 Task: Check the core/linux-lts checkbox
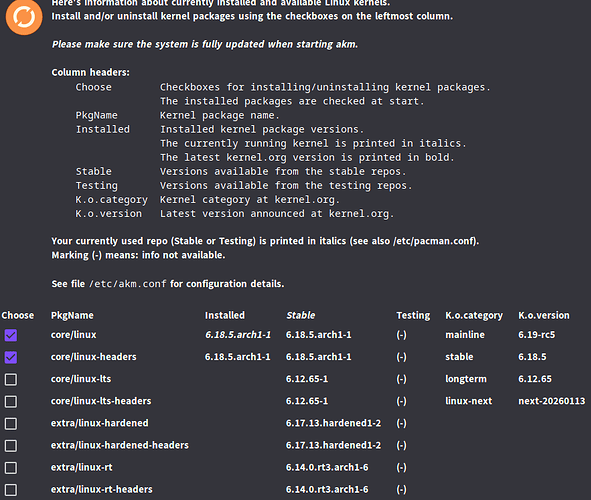pos(11,379)
